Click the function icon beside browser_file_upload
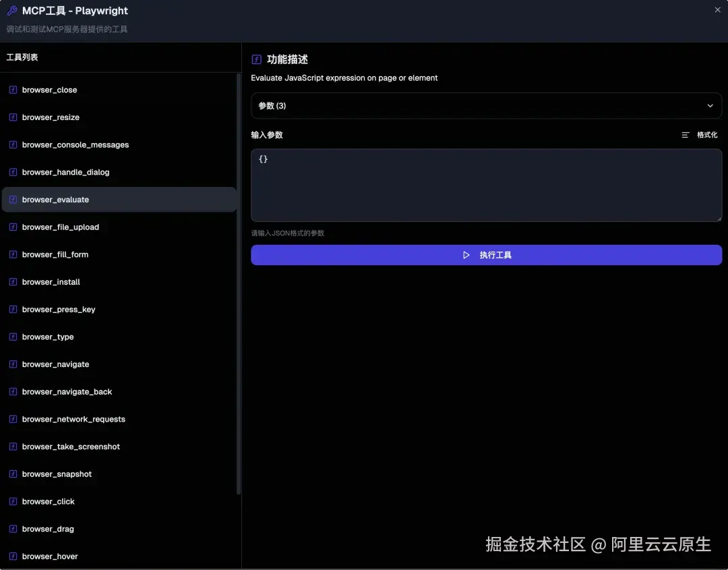This screenshot has width=728, height=570. point(13,227)
